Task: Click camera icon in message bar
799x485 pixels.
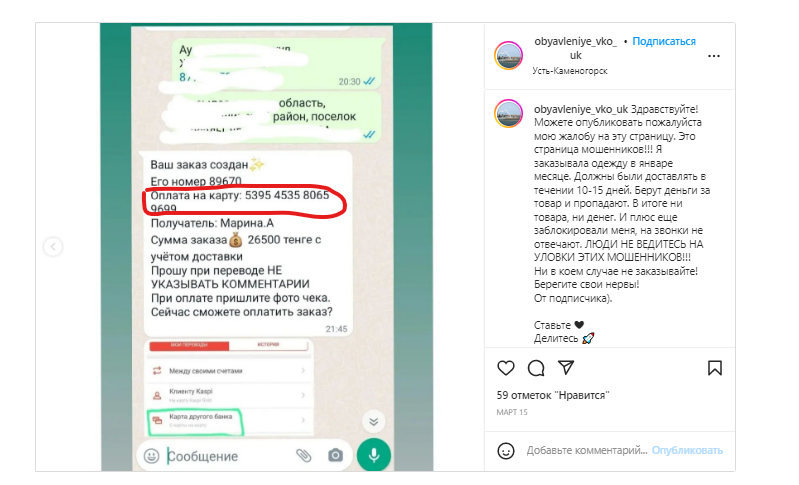Action: [335, 455]
